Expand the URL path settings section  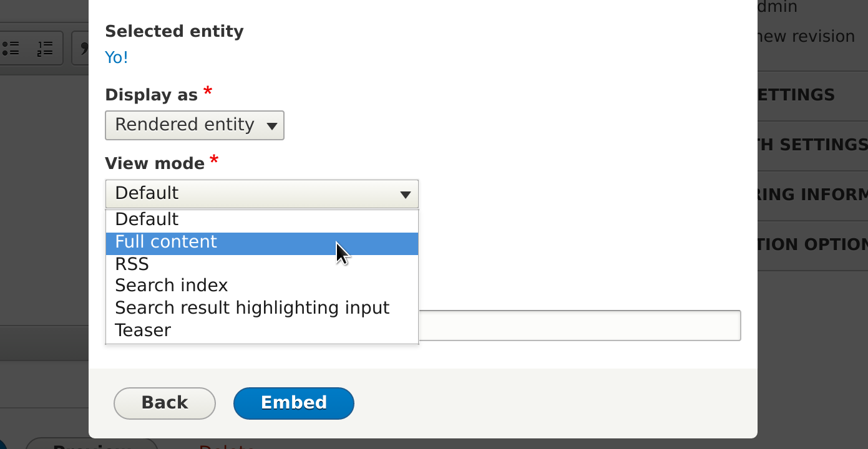pyautogui.click(x=812, y=145)
